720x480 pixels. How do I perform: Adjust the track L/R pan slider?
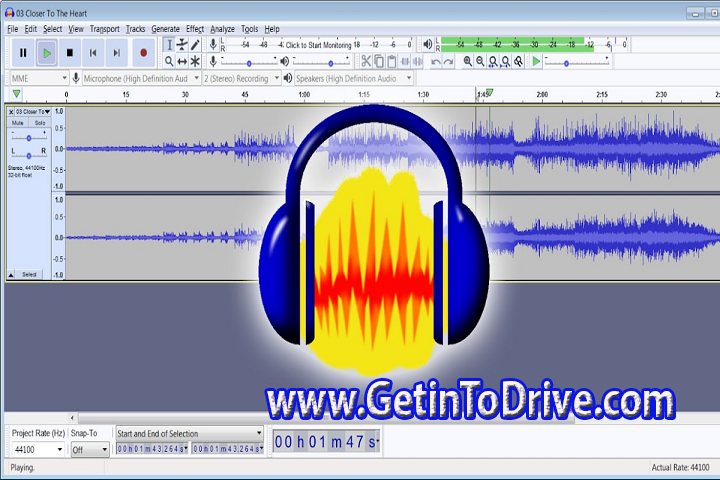coord(28,154)
